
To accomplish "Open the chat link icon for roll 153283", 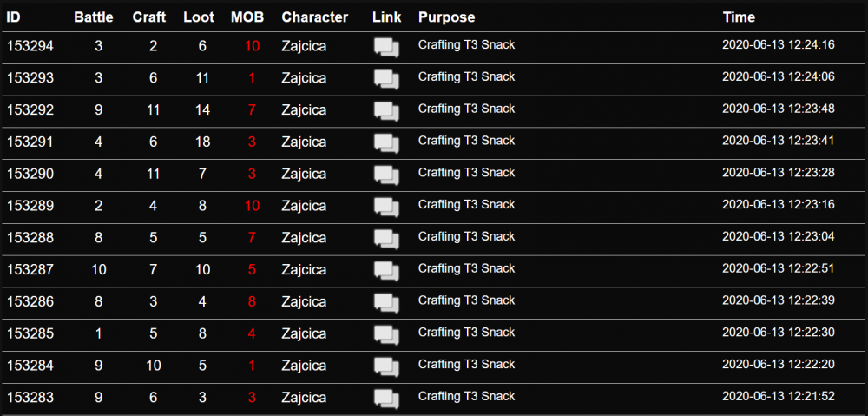I will (386, 399).
